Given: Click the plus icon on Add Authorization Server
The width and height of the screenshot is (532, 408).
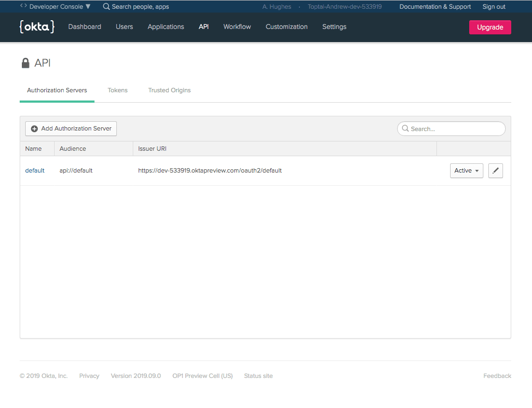Looking at the screenshot, I should (34, 129).
